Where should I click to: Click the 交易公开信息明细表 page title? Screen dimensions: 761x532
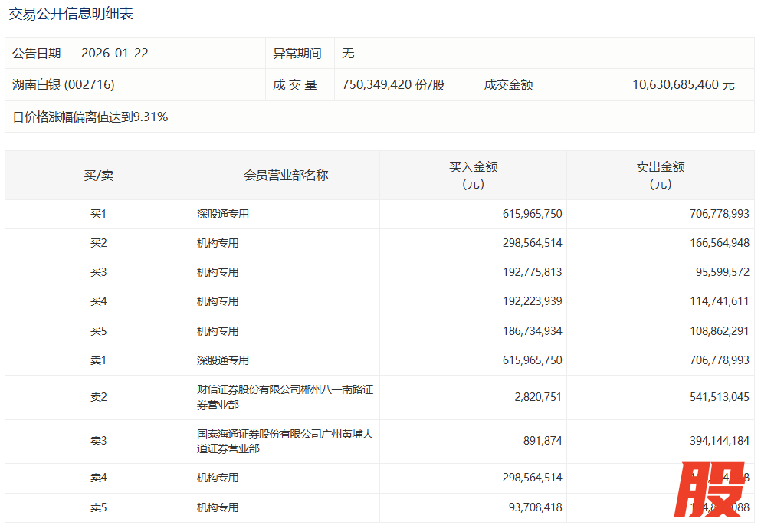(x=71, y=14)
